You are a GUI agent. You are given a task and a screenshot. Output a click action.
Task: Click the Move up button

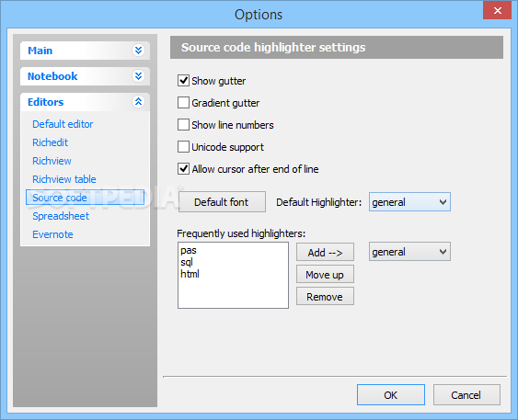click(x=325, y=275)
